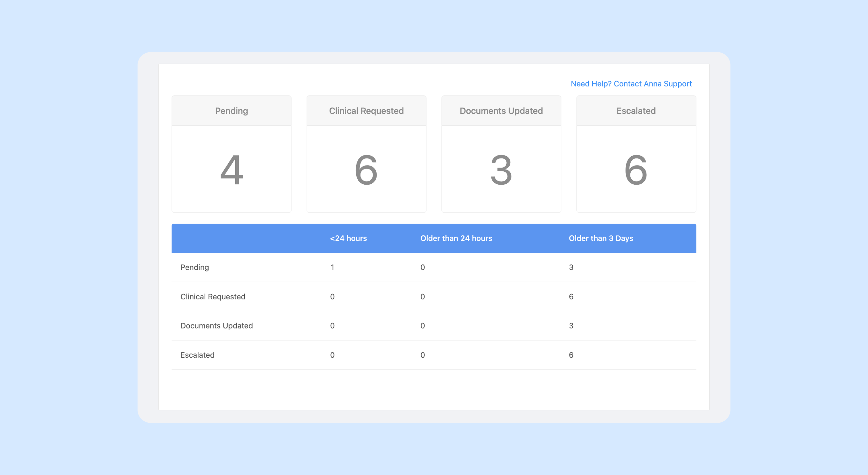Select the Documents Updated row label in the table
868x475 pixels.
pyautogui.click(x=216, y=326)
